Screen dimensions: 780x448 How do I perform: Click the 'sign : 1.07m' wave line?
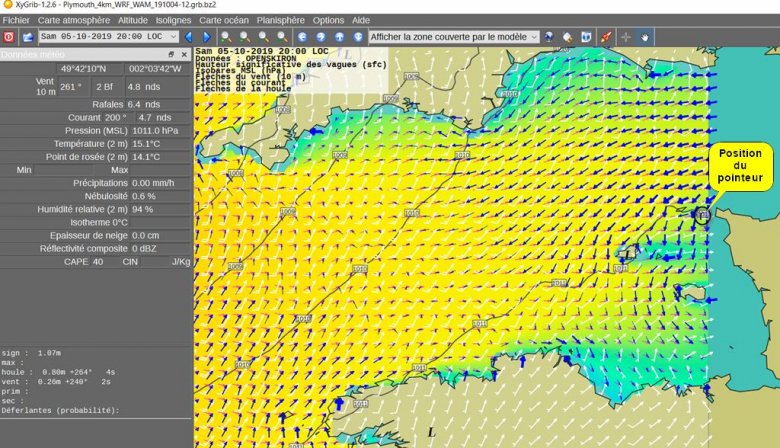point(31,353)
